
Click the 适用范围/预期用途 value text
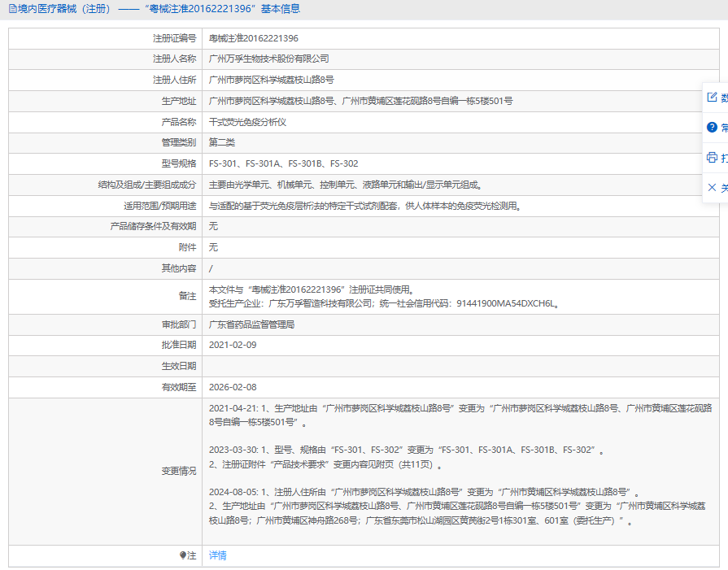pyautogui.click(x=366, y=206)
